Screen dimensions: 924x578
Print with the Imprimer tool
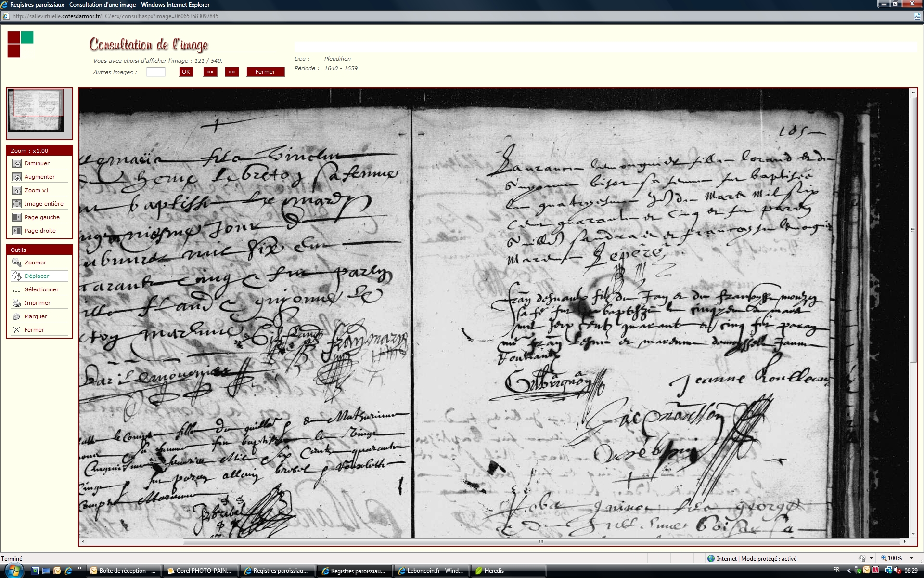click(17, 303)
